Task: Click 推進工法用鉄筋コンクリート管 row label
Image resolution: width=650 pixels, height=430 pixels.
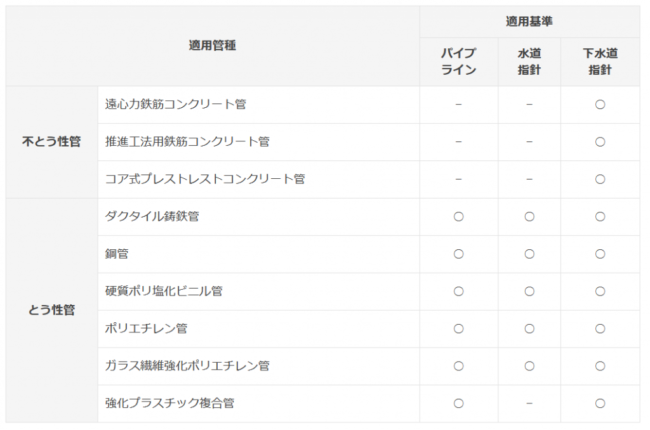Action: click(187, 142)
